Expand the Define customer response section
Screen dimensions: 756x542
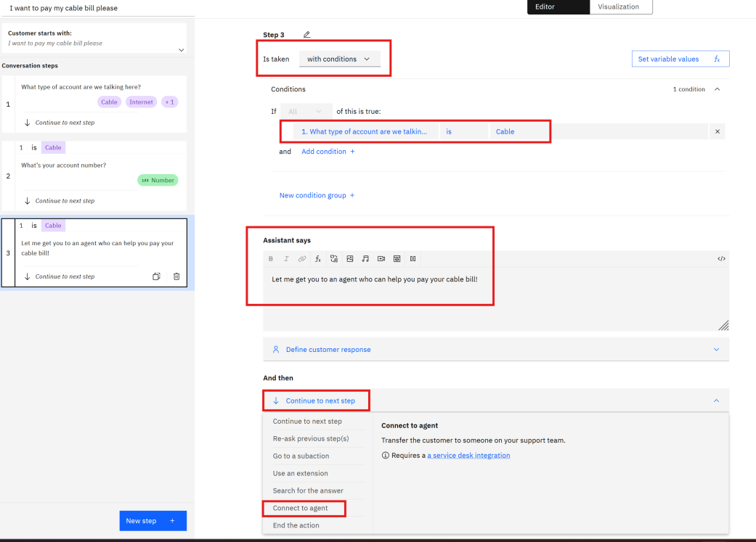(495, 349)
